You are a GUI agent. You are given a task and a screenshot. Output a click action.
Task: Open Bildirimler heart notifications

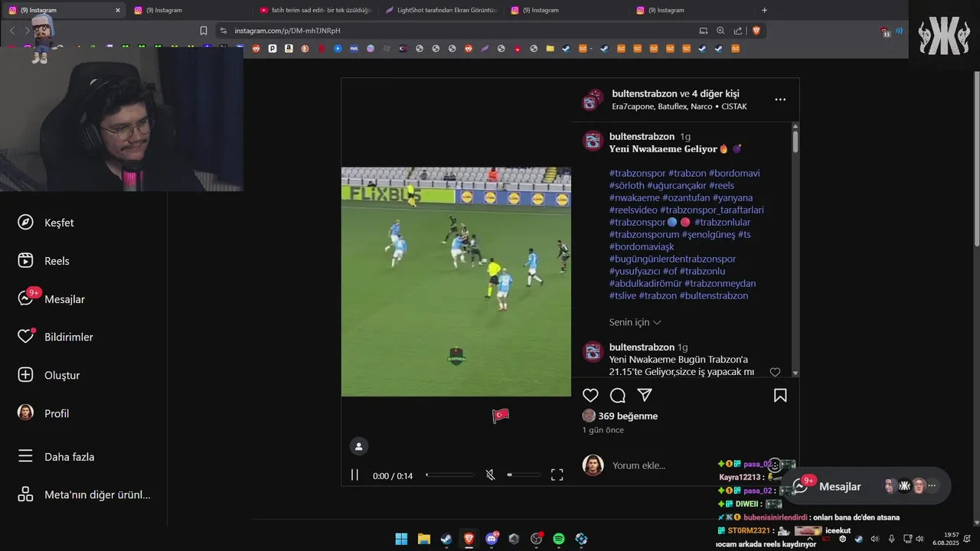26,337
